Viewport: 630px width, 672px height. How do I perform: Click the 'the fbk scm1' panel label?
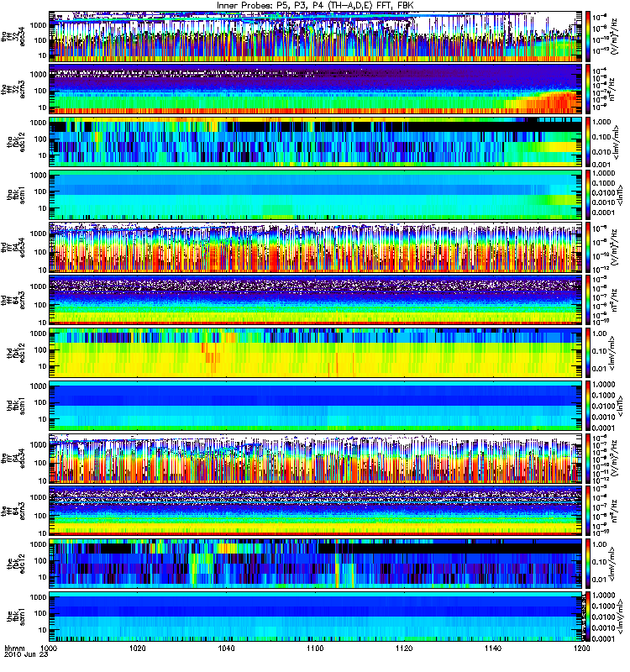click(x=16, y=617)
